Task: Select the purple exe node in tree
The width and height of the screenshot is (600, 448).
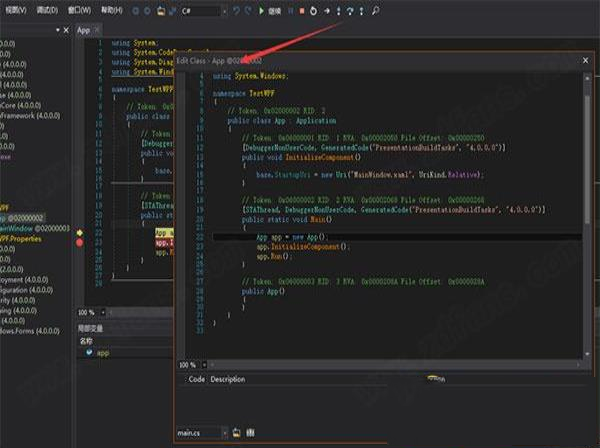Action: [x=5, y=157]
